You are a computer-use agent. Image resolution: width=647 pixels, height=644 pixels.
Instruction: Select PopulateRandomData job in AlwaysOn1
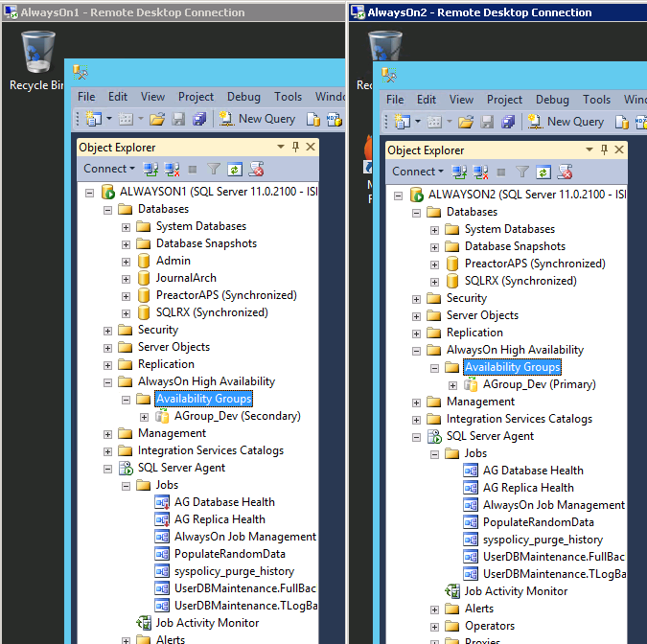point(230,554)
